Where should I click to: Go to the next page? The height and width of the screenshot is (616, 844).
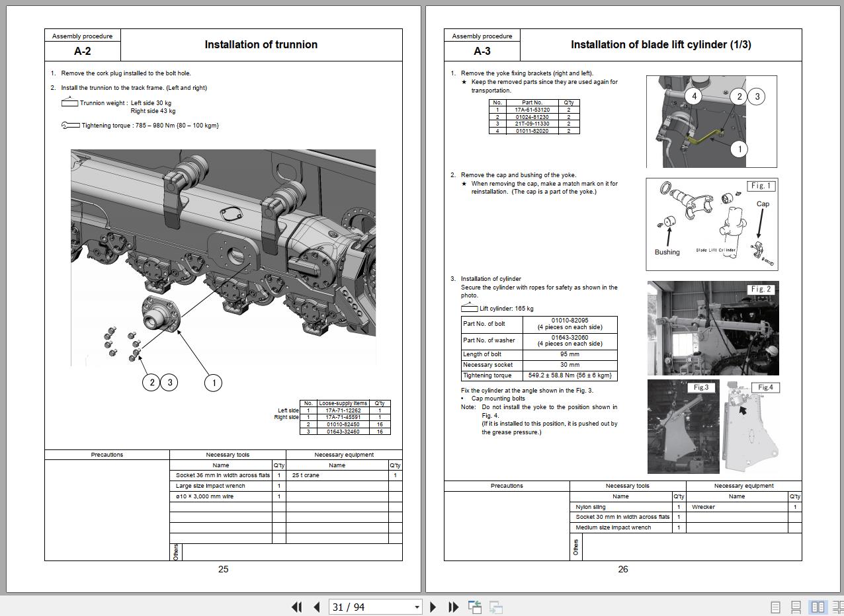coord(433,607)
